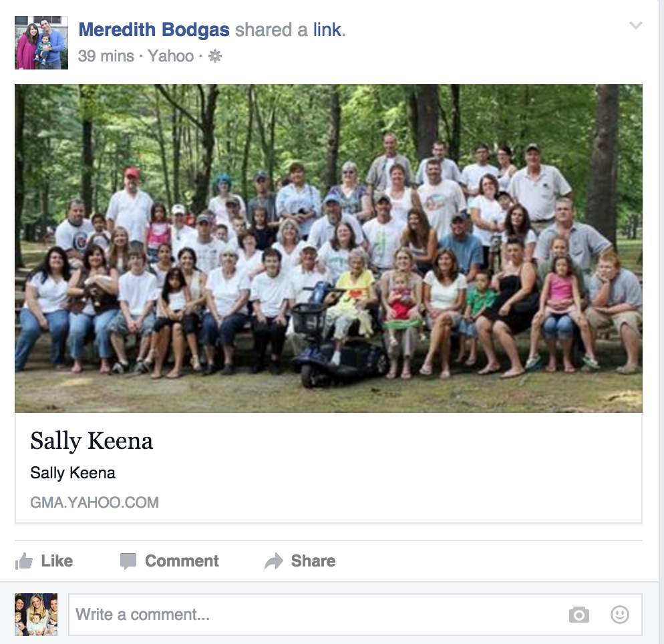This screenshot has height=644, width=664.
Task: Click the Share text button
Action: pyautogui.click(x=313, y=561)
